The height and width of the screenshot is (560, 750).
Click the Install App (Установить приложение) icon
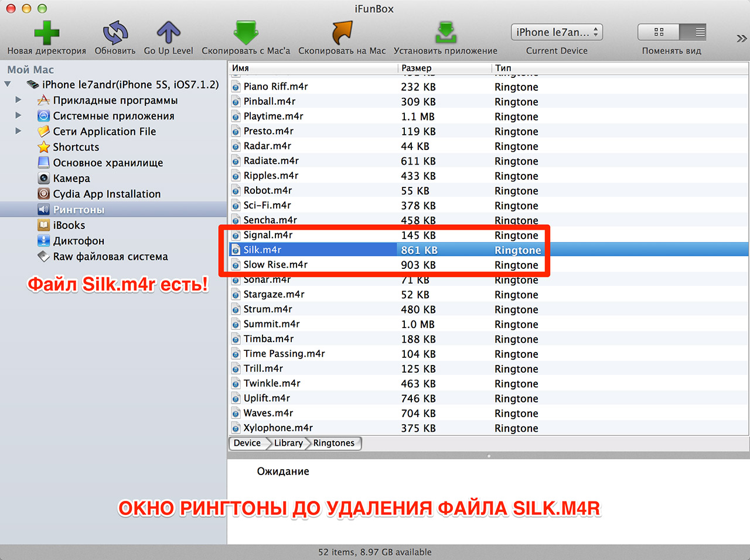pos(446,33)
